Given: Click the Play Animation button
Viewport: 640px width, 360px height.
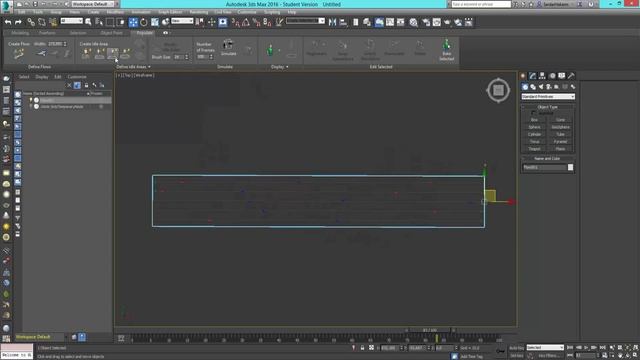Looking at the screenshot, I should tap(586, 348).
